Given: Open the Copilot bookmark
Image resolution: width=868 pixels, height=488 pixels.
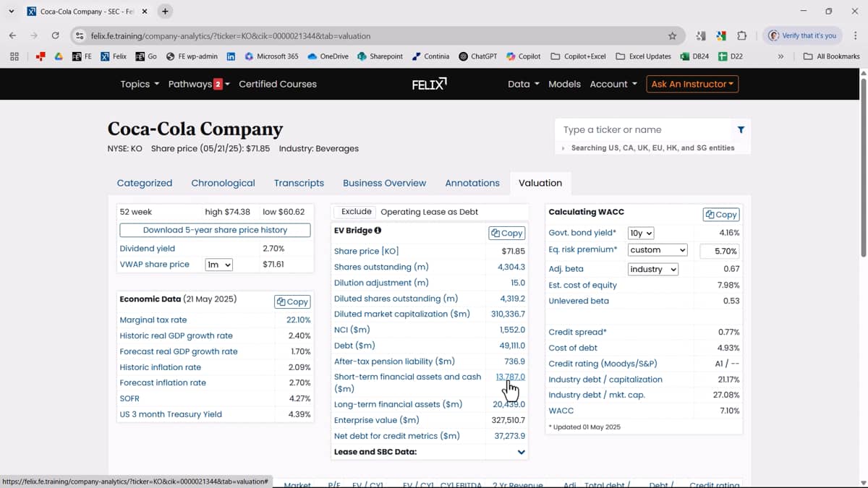Looking at the screenshot, I should click(x=524, y=56).
